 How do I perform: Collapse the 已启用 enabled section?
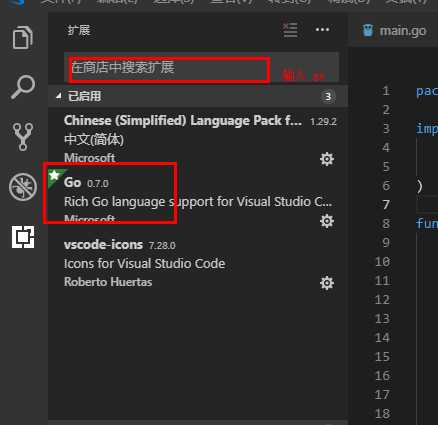coord(59,96)
